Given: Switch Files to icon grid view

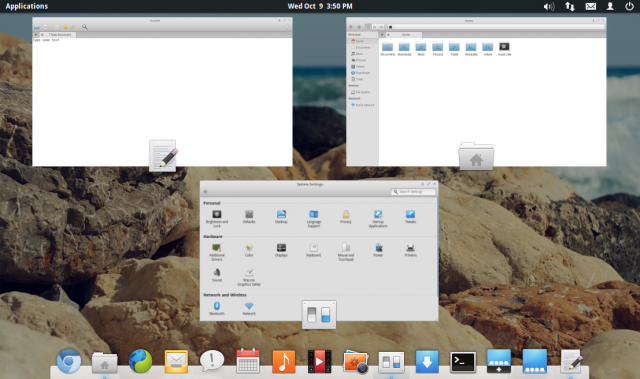Looking at the screenshot, I should [368, 27].
